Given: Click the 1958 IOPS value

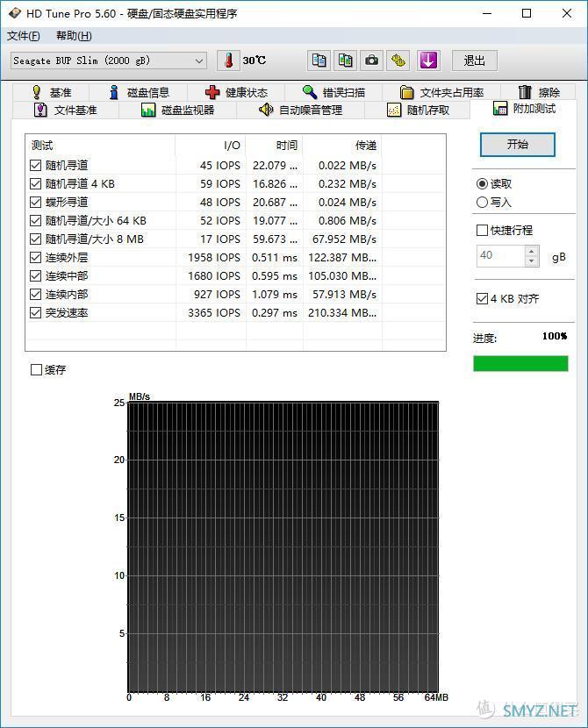Looking at the screenshot, I should pos(214,258).
